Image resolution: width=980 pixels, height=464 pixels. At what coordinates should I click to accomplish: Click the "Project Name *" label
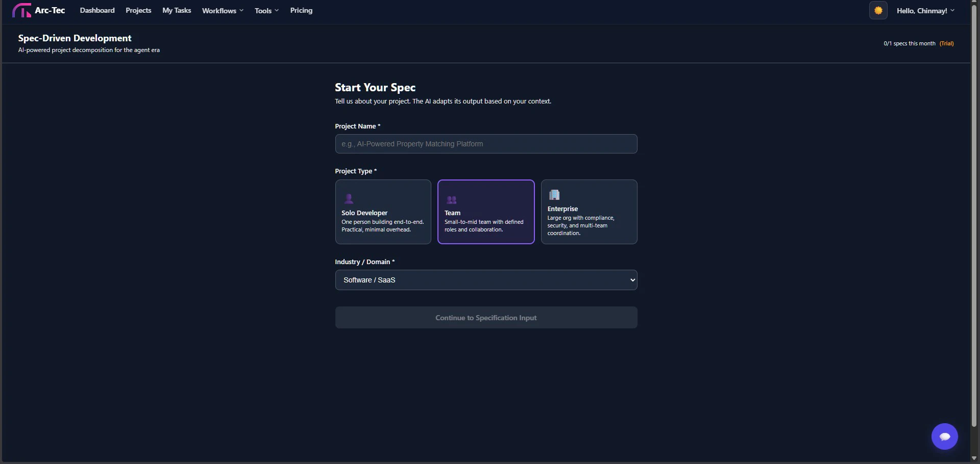coord(358,126)
